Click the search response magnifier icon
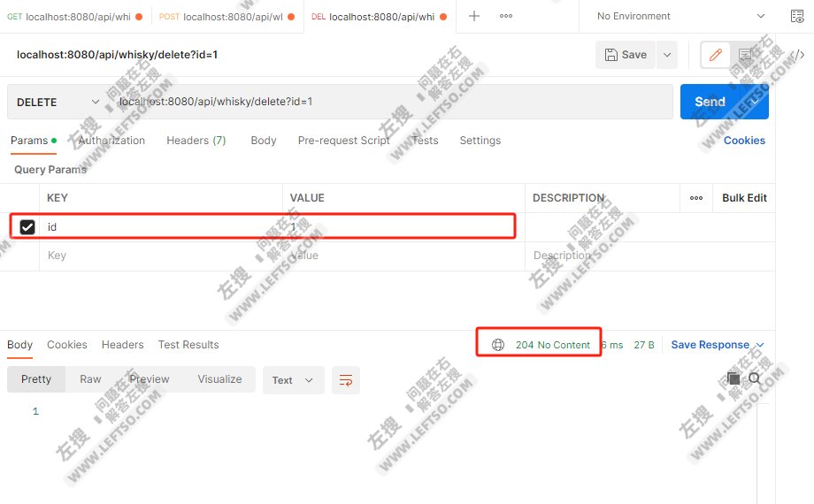The height and width of the screenshot is (504, 814). click(x=755, y=378)
